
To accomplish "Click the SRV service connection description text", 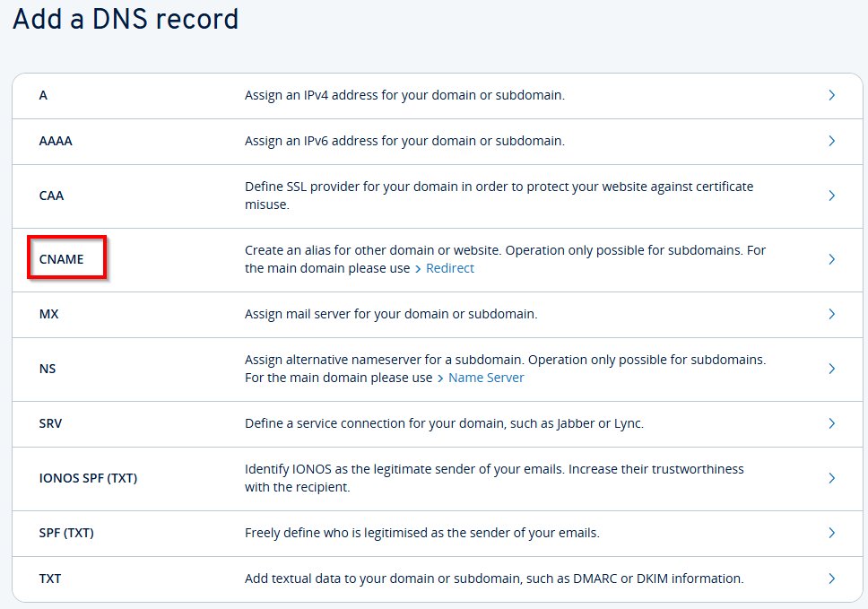I will tap(444, 423).
